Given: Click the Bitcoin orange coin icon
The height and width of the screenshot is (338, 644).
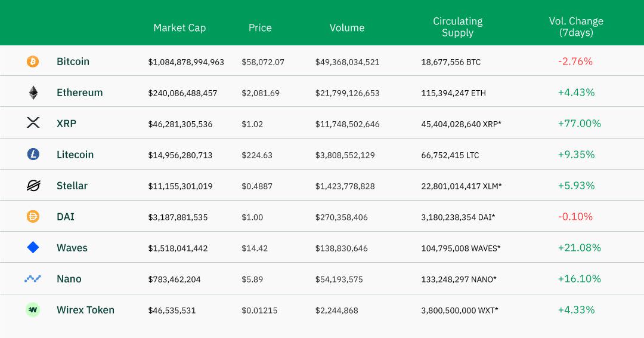Looking at the screenshot, I should pyautogui.click(x=33, y=62).
